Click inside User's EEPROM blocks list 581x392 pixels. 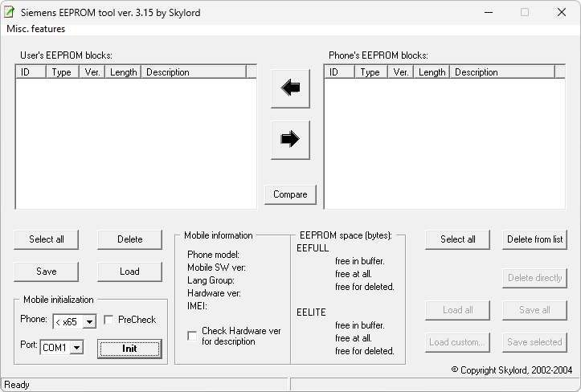136,144
